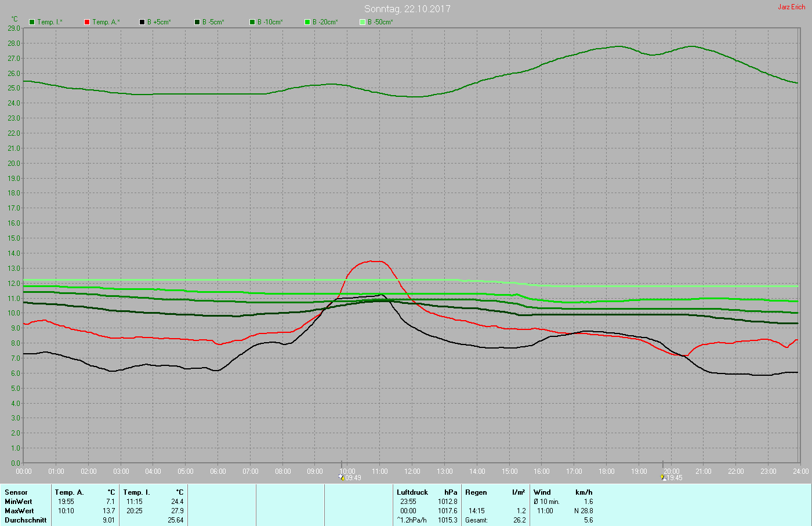Select the Temp. I. minimum value "24.4"
Image resolution: width=812 pixels, height=526 pixels.
point(177,502)
